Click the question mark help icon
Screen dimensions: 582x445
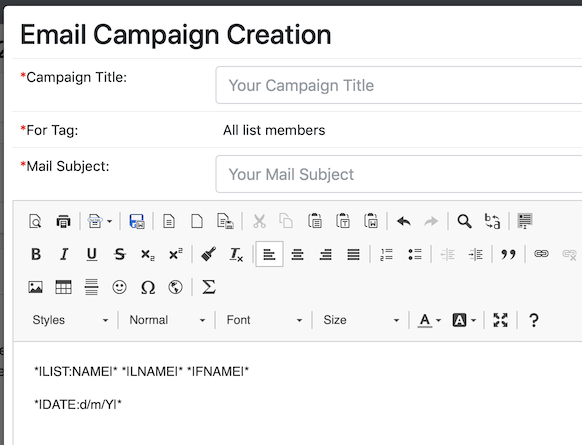pos(534,320)
